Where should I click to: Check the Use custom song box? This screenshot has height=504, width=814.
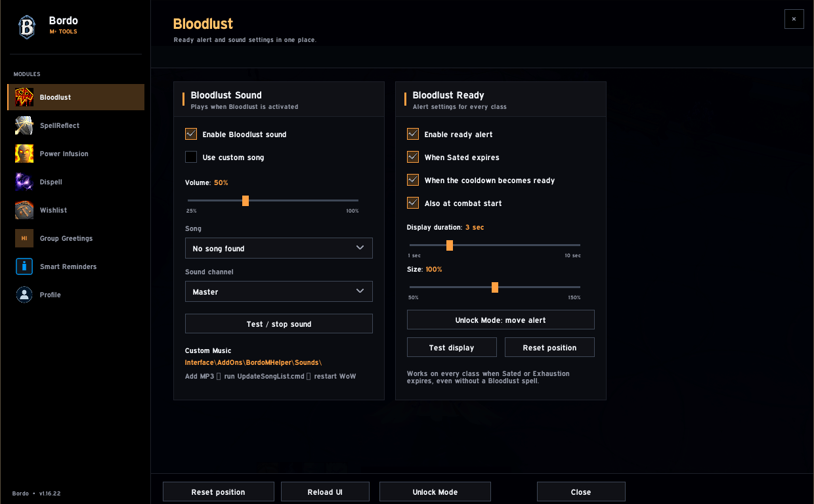point(191,157)
